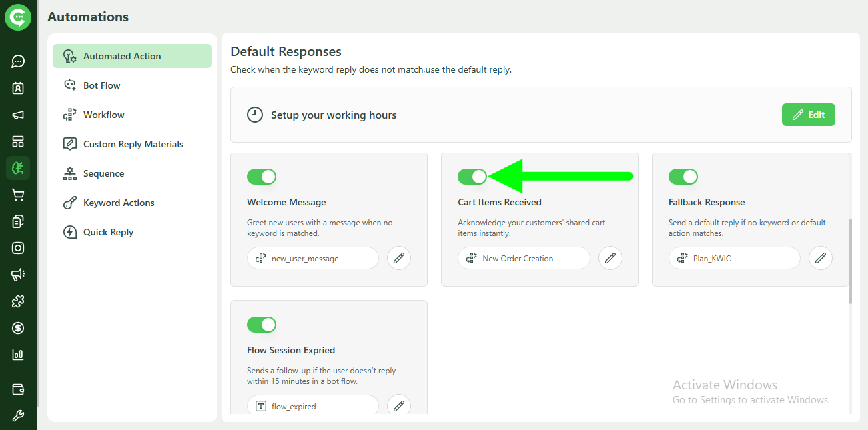Open the broadcast megaphone icon
The image size is (868, 430).
(x=18, y=114)
